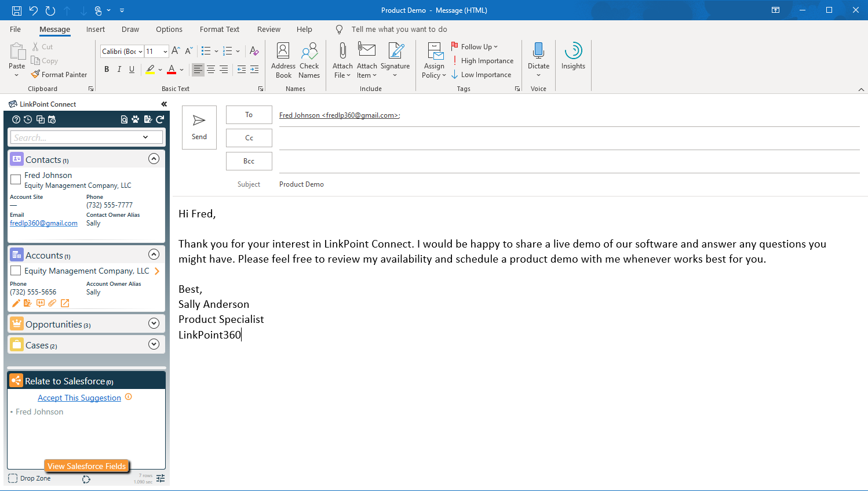This screenshot has width=868, height=491.
Task: Undo the last action in title bar
Action: click(x=34, y=10)
